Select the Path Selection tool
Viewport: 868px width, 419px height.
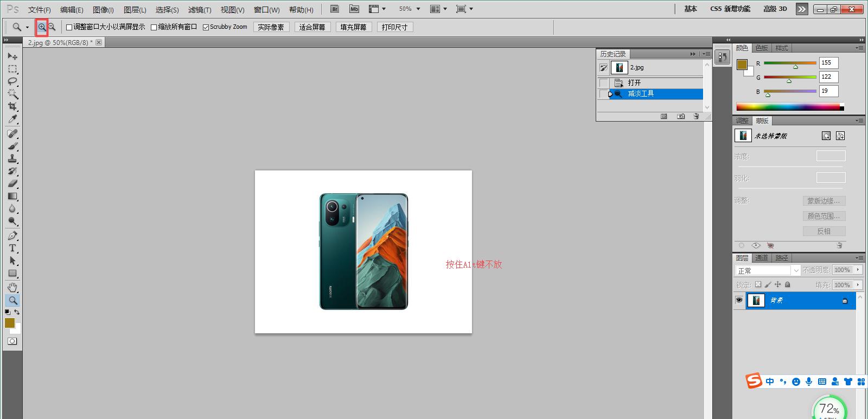coord(12,261)
